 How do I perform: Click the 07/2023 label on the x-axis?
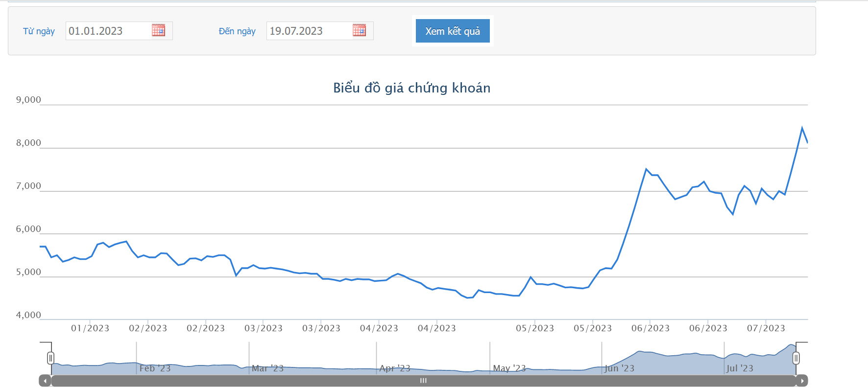766,328
